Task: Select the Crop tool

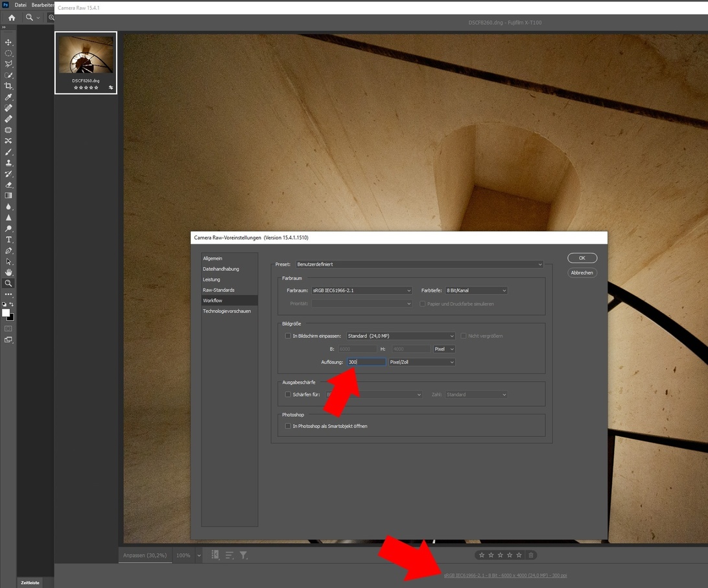Action: coord(8,86)
